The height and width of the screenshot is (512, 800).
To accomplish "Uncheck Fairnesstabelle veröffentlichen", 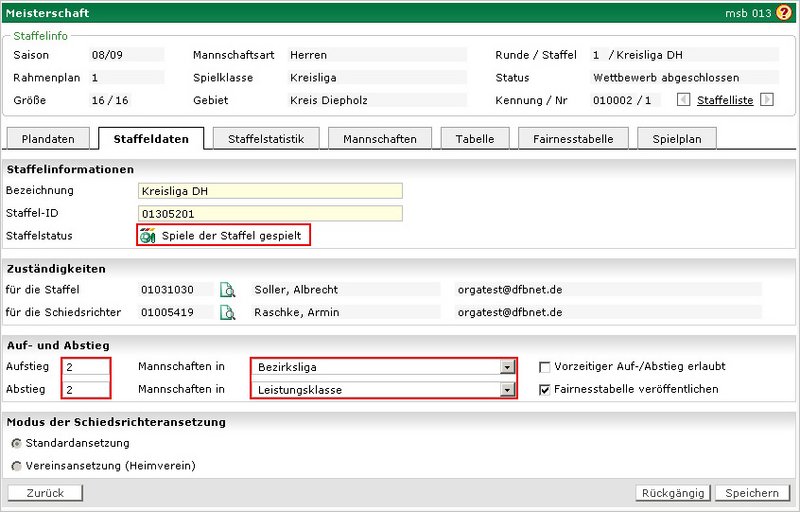I will coord(545,389).
